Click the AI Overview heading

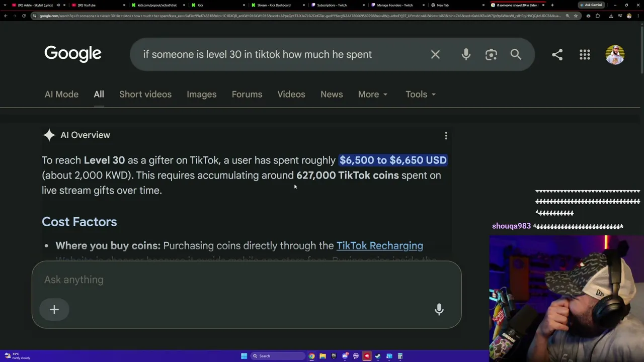click(x=85, y=135)
